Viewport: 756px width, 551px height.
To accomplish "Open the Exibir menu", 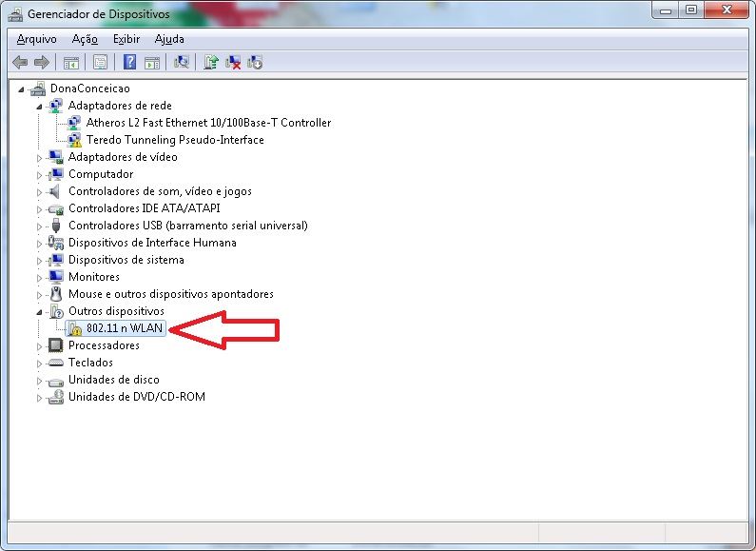I will [x=126, y=39].
